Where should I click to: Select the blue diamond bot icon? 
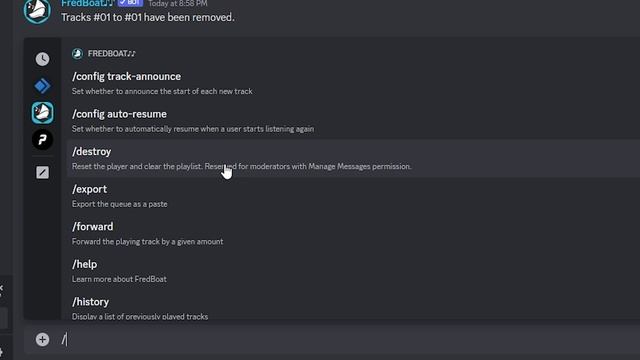[42, 86]
